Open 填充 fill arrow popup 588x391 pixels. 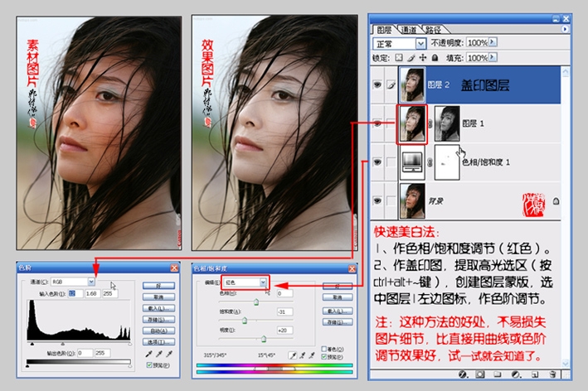[x=493, y=57]
